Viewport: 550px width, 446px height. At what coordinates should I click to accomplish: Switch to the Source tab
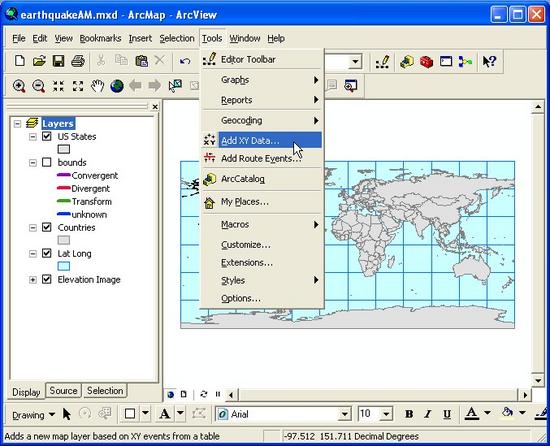click(63, 391)
